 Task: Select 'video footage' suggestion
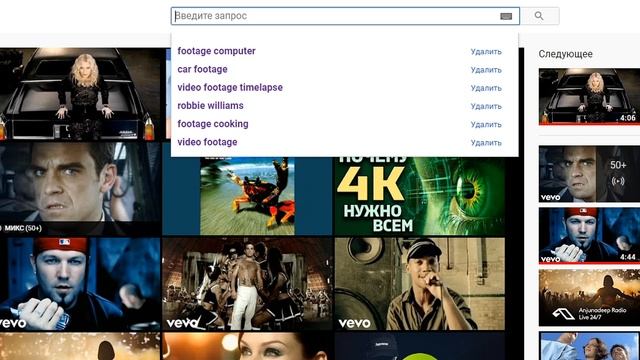tap(207, 142)
